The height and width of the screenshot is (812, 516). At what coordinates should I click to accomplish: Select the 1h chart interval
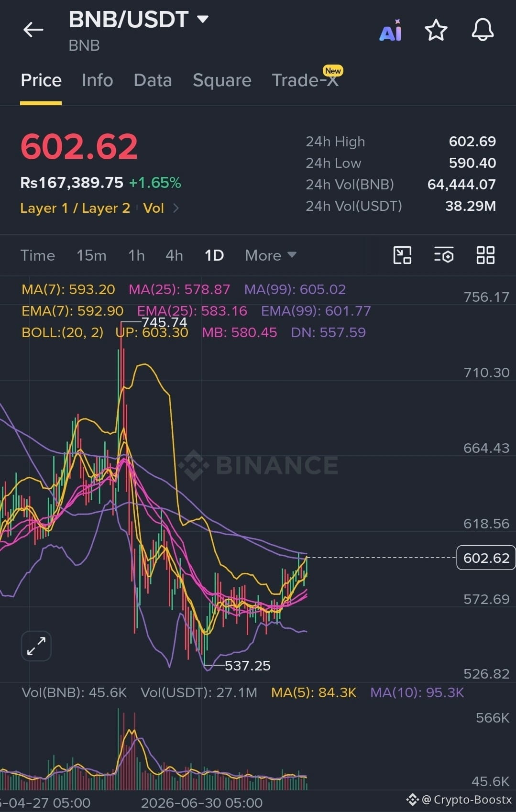tap(136, 255)
